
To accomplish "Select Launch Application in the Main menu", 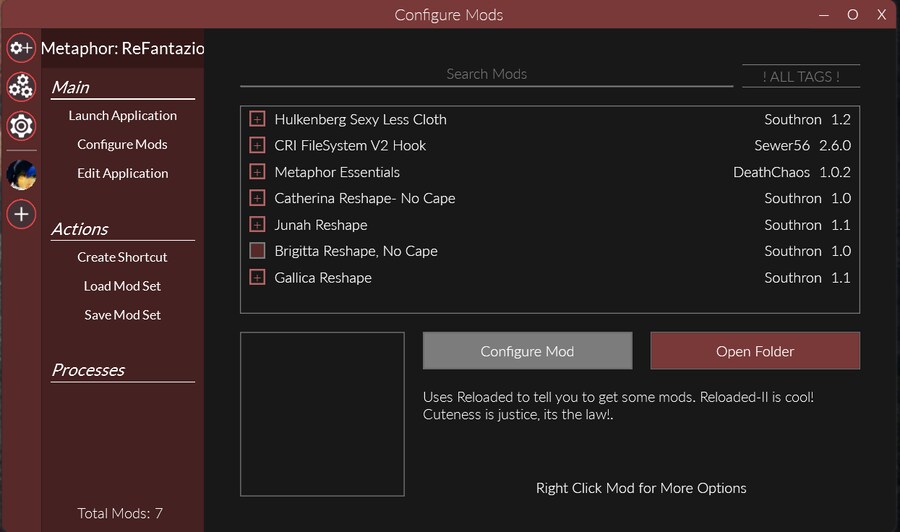I will tap(122, 116).
